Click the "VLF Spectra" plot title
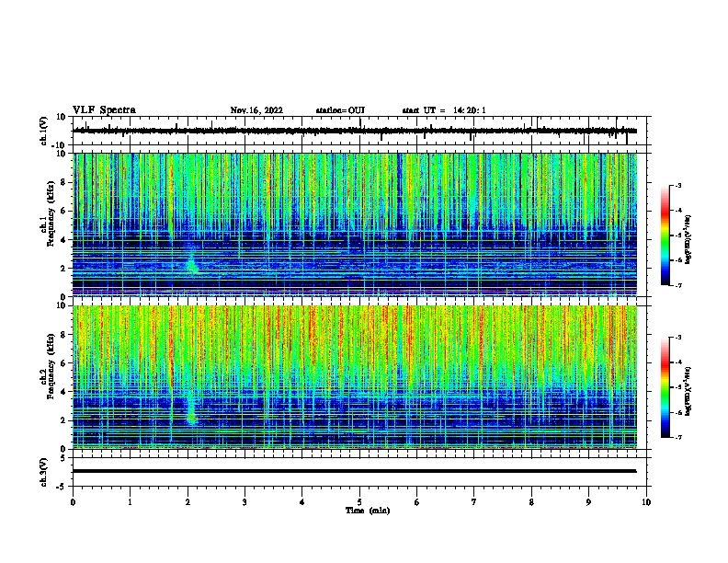The image size is (728, 563). [x=104, y=110]
